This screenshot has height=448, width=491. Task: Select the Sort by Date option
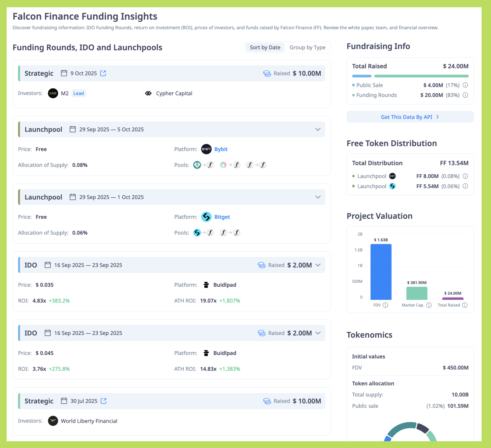(x=265, y=47)
